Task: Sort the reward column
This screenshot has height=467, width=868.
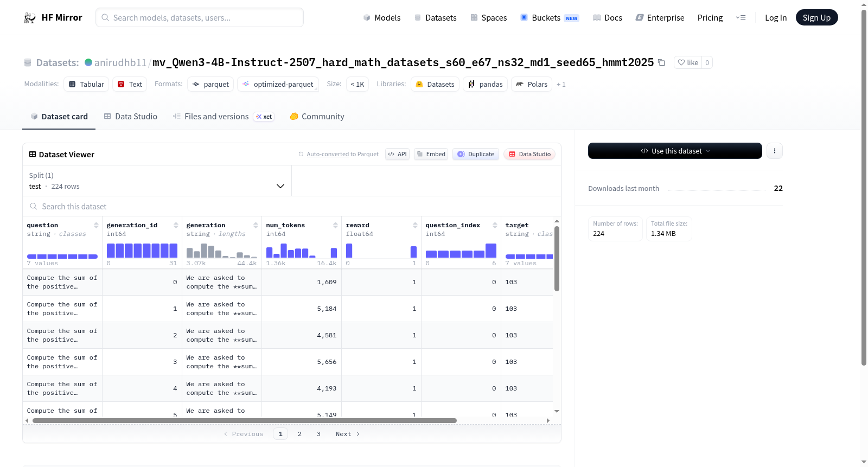Action: point(415,225)
